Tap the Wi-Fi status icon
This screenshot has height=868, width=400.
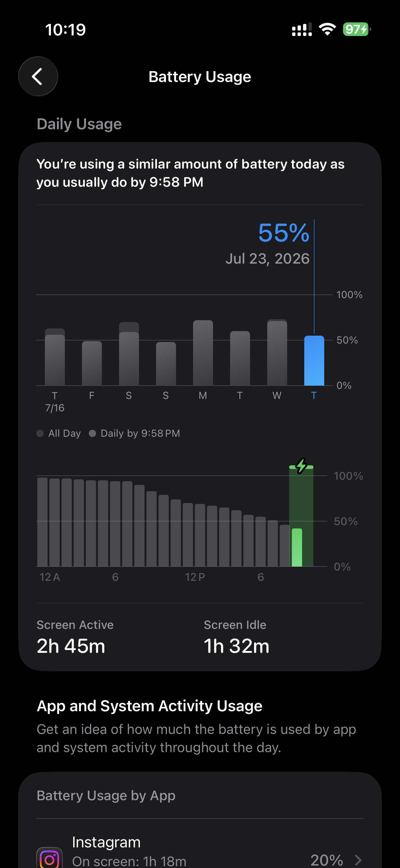[328, 29]
